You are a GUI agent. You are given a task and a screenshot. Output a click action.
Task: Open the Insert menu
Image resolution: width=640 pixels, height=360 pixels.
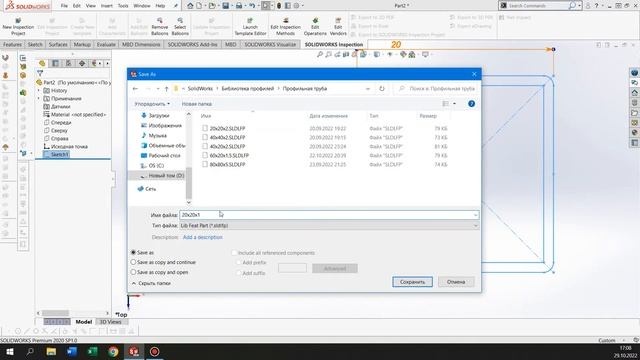point(107,6)
